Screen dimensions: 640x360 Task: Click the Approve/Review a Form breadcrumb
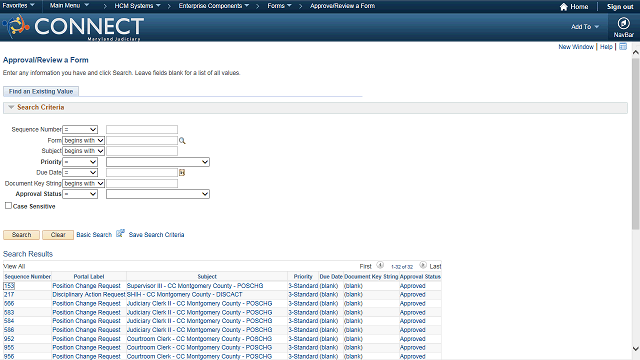[342, 6]
